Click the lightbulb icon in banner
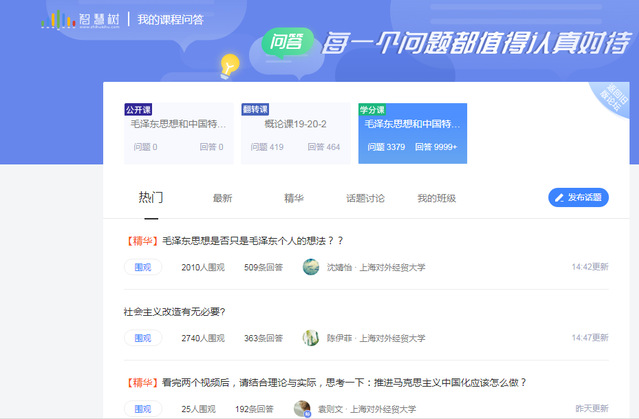Screen dimensions: 639x419 click(x=230, y=65)
